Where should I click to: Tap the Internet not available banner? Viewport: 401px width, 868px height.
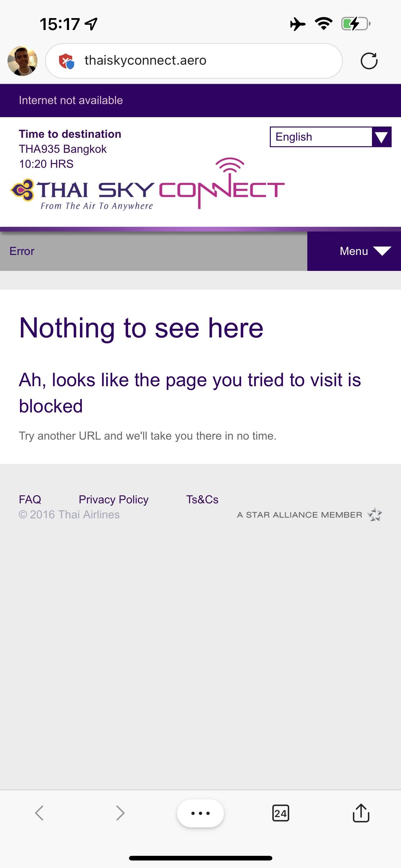click(x=71, y=100)
